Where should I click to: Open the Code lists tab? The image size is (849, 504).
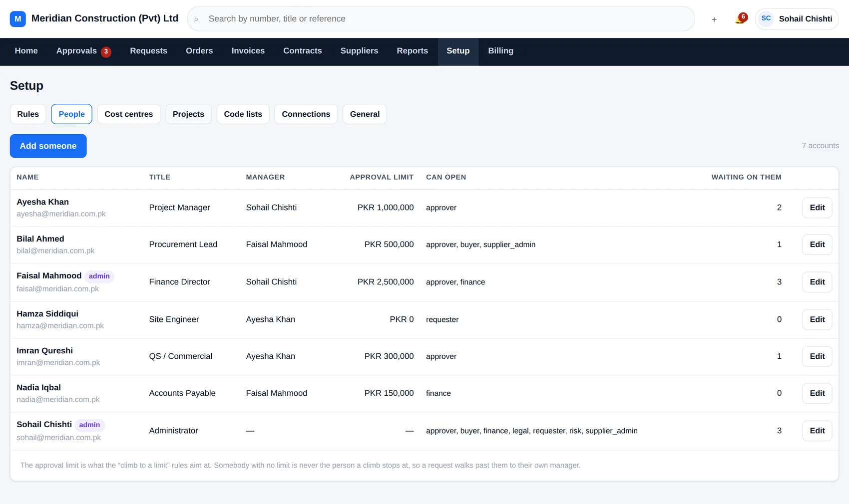point(243,114)
